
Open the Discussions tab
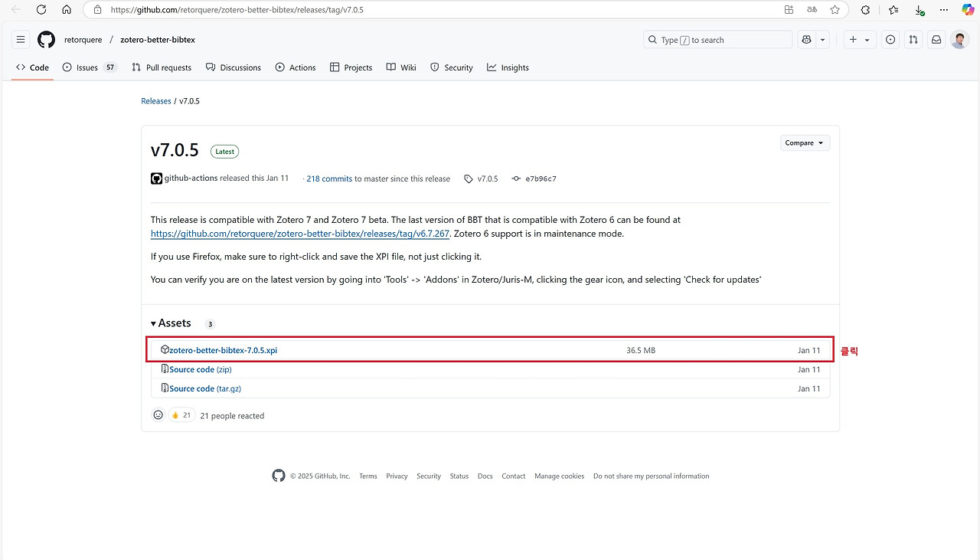(234, 67)
